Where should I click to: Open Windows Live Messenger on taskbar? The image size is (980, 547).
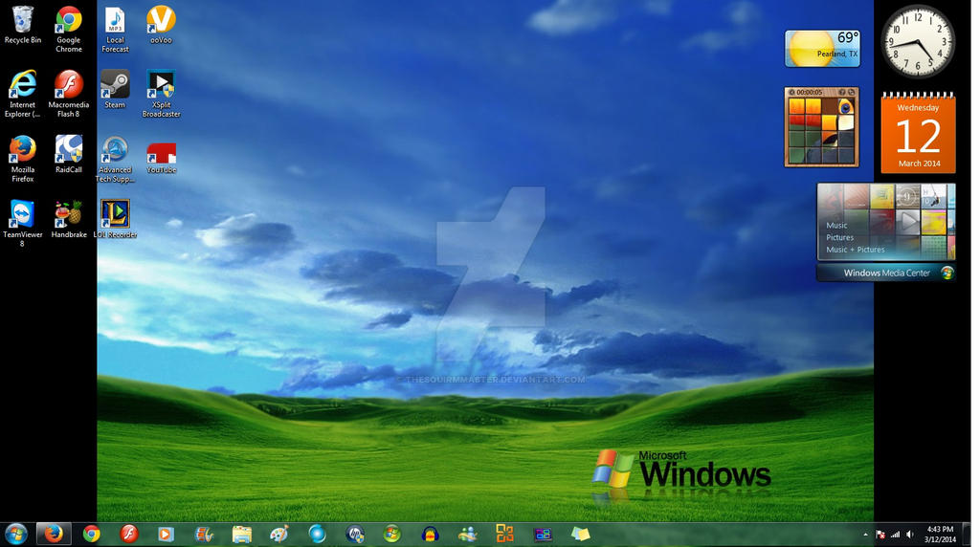467,534
